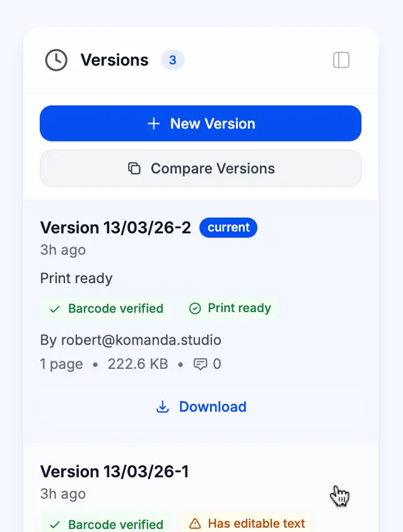403x532 pixels.
Task: Click the warning triangle on Has editable text
Action: point(195,524)
